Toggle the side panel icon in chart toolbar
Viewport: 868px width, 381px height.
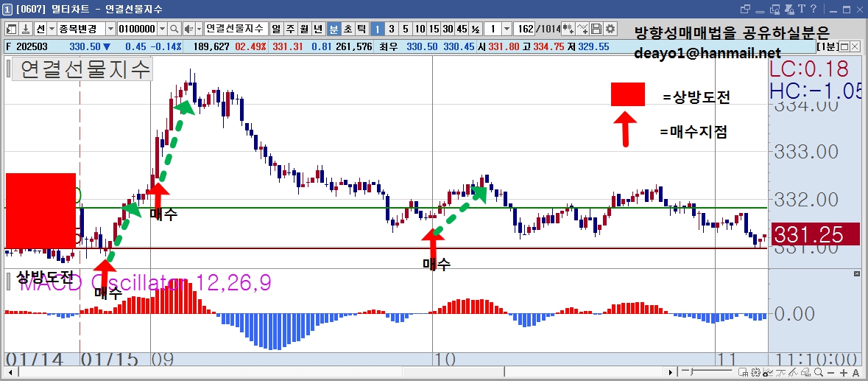click(x=12, y=29)
